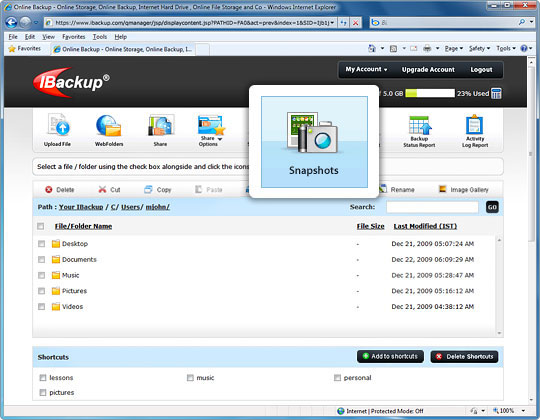Toggle the select-all header checkbox
Screen dimensions: 540x420
pyautogui.click(x=41, y=226)
